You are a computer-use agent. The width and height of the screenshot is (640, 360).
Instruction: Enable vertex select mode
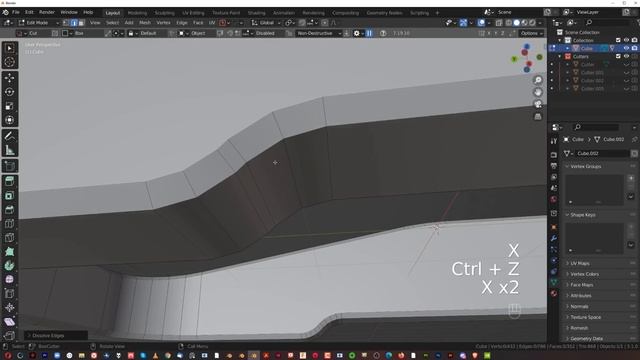point(66,23)
